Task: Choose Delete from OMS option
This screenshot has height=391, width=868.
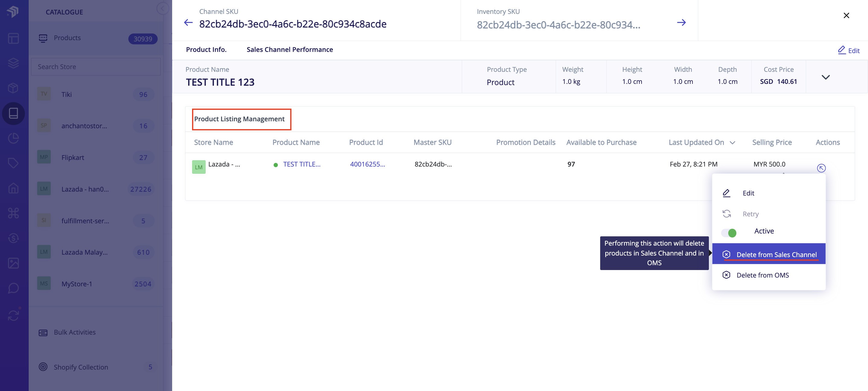Action: tap(769, 275)
